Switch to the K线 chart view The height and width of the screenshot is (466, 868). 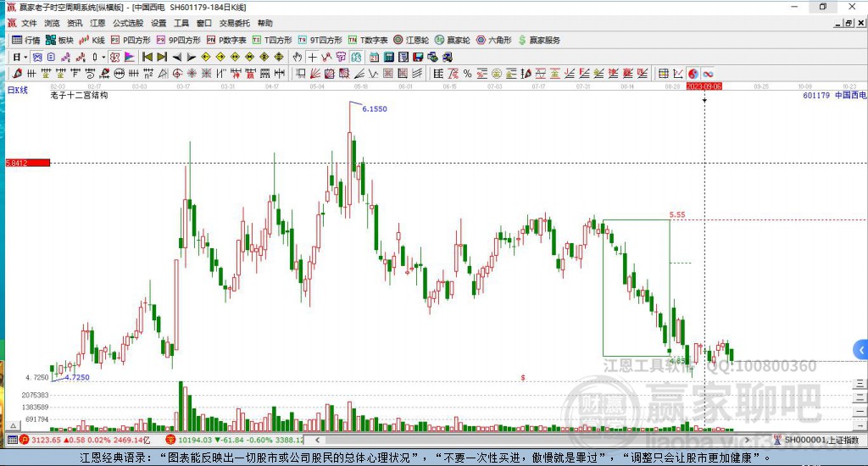[x=92, y=40]
